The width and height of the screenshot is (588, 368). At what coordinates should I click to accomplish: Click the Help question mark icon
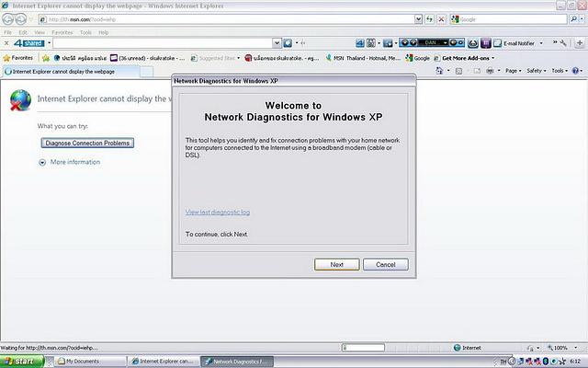[576, 71]
